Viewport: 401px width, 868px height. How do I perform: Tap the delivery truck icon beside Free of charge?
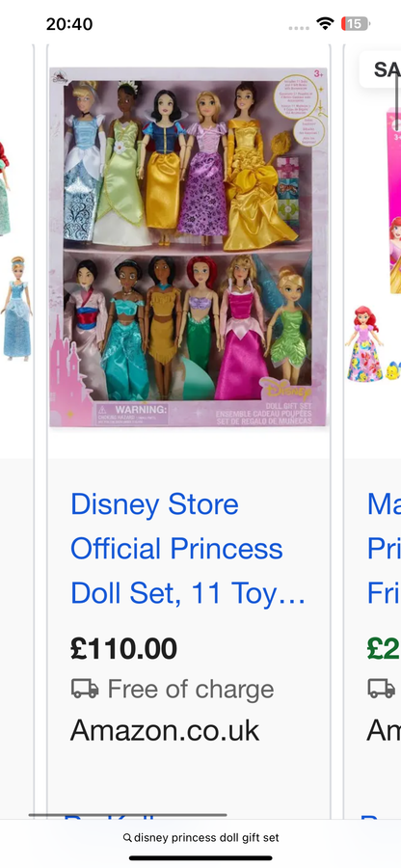pos(85,690)
